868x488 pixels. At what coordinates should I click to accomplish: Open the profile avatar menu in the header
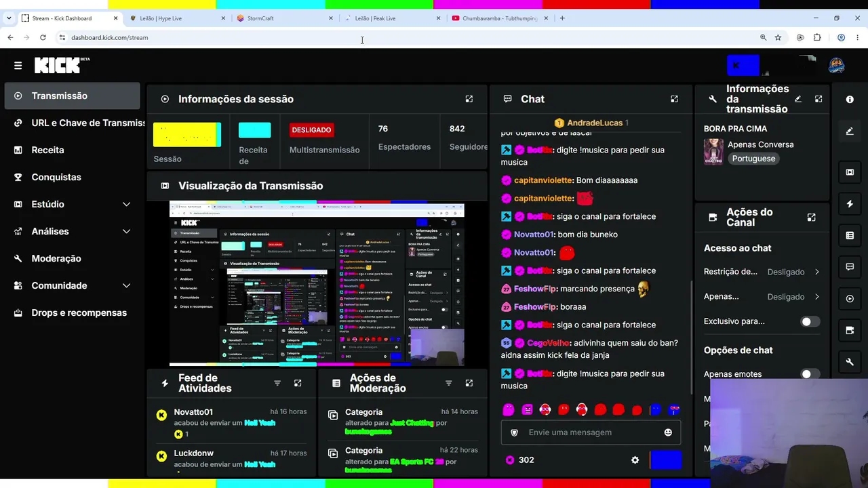click(x=836, y=65)
